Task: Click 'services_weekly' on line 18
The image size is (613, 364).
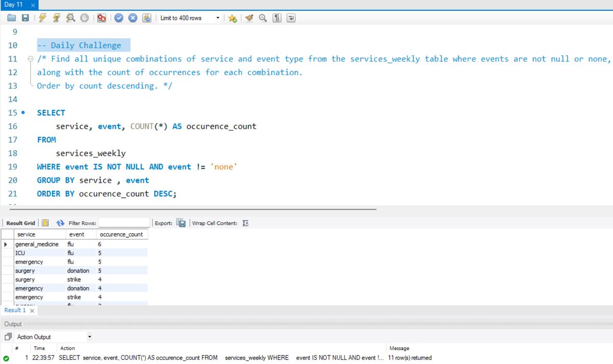Action: point(91,153)
